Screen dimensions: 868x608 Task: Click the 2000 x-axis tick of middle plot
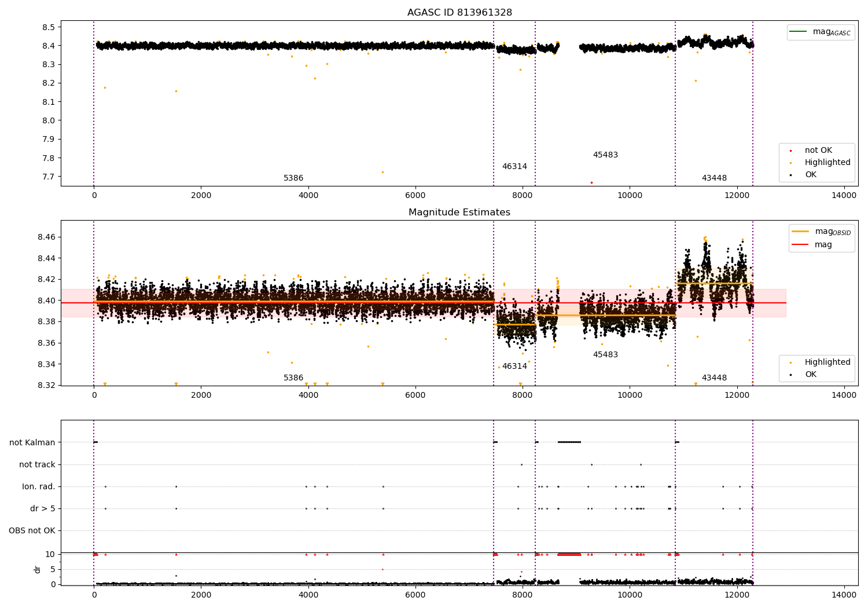click(201, 395)
